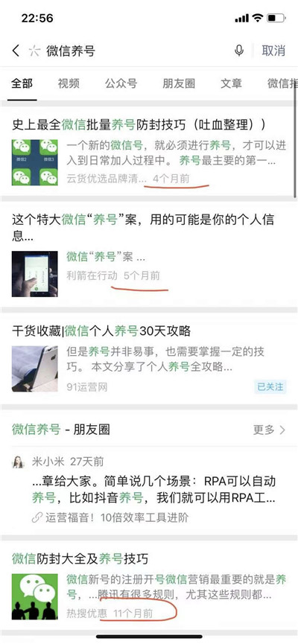Viewport: 298px width, 644px height.
Task: Tap the back arrow icon
Action: (x=16, y=51)
